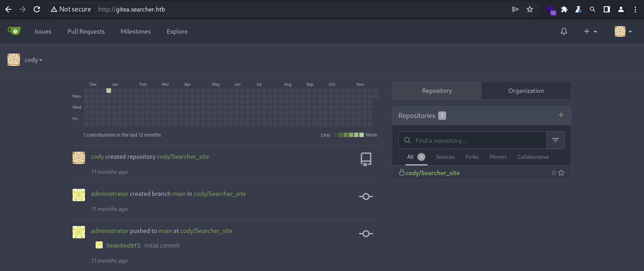Click the browser toolbar magnifier icon
The height and width of the screenshot is (271, 644).
pyautogui.click(x=593, y=9)
